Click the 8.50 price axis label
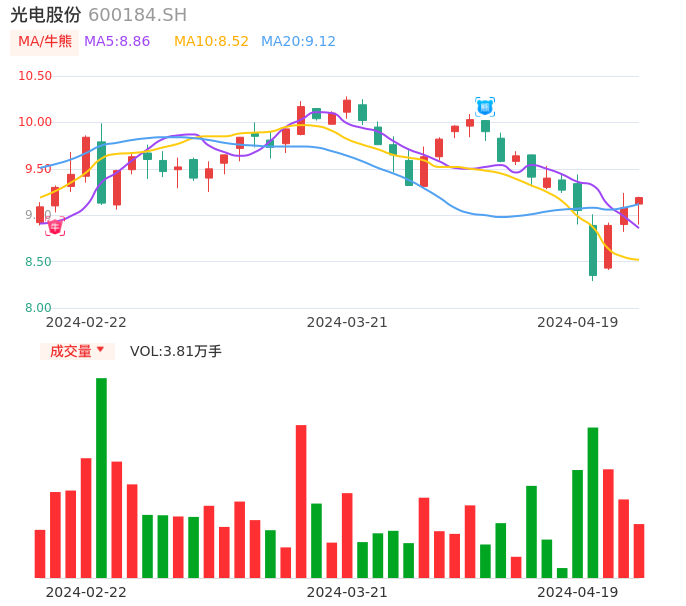This screenshot has height=606, width=686. (38, 262)
